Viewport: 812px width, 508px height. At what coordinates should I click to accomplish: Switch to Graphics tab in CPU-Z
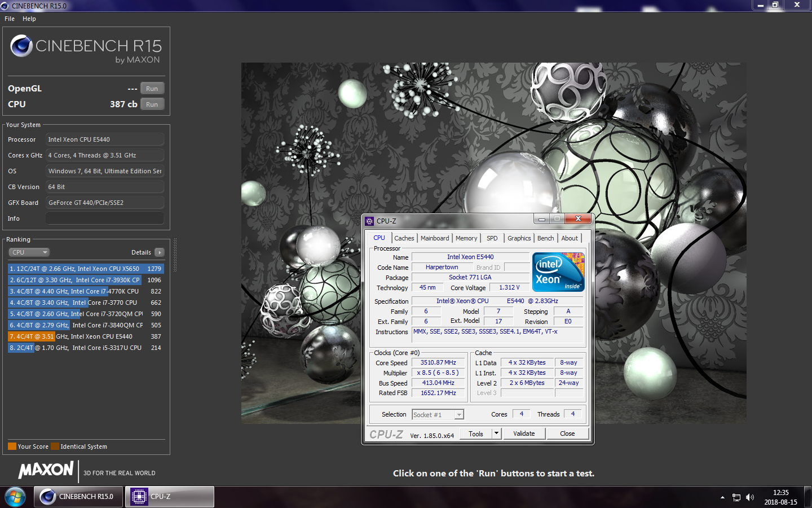click(x=519, y=238)
